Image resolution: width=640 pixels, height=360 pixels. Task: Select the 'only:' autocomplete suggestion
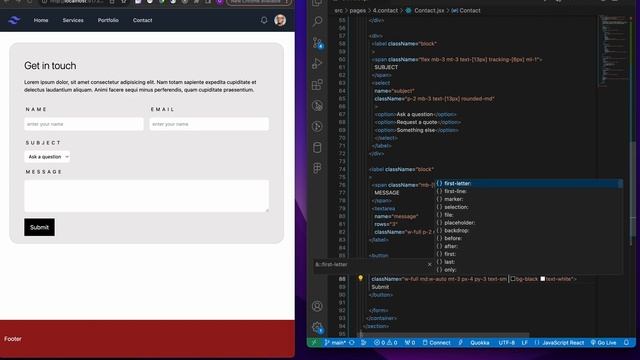pos(529,270)
